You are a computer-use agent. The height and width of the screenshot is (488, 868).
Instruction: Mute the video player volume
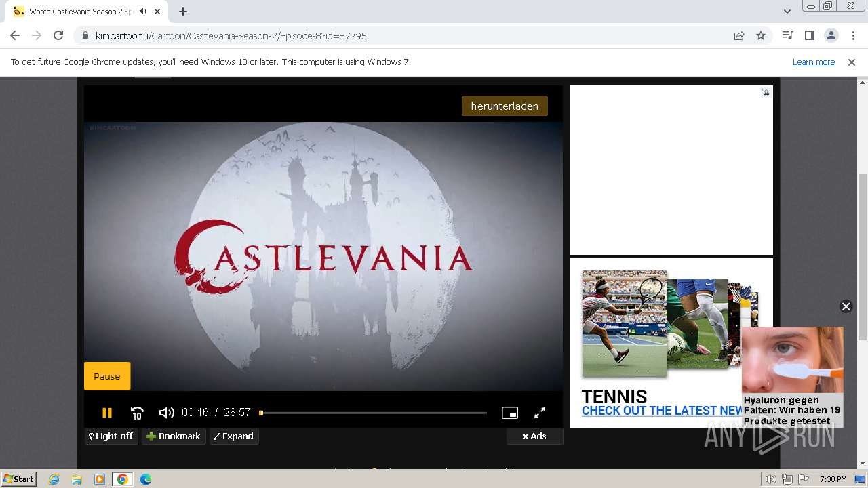click(166, 413)
